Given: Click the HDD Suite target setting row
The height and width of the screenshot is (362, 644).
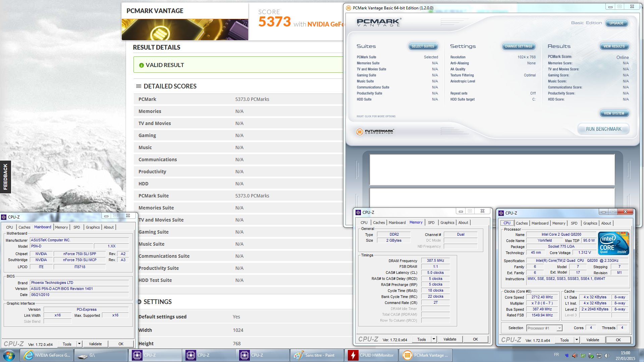Looking at the screenshot, I should coord(493,99).
